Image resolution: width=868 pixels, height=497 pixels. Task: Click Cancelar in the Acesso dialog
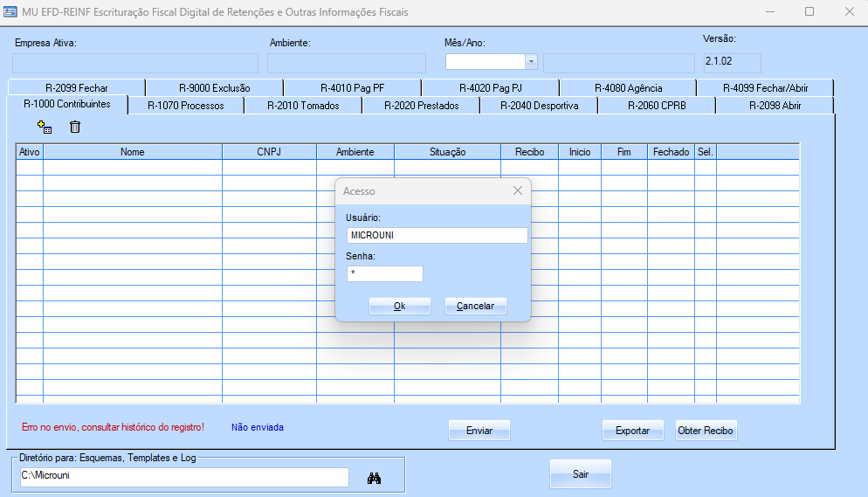(476, 306)
